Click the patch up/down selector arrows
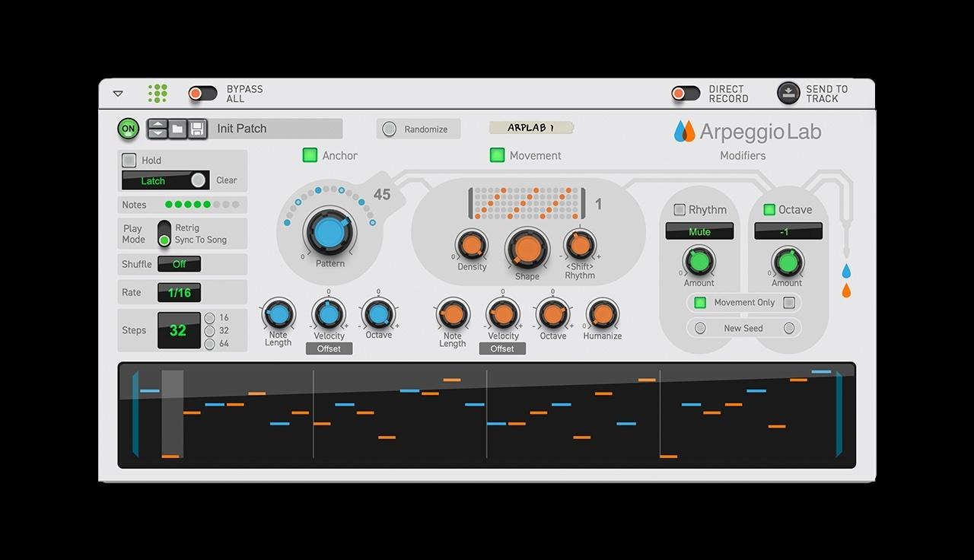Viewport: 974px width, 560px height. (158, 129)
